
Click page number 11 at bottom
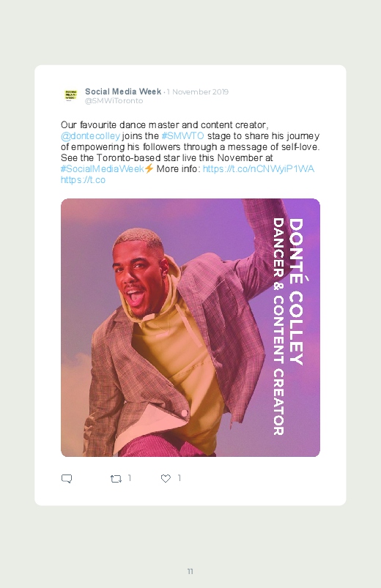pos(190,571)
